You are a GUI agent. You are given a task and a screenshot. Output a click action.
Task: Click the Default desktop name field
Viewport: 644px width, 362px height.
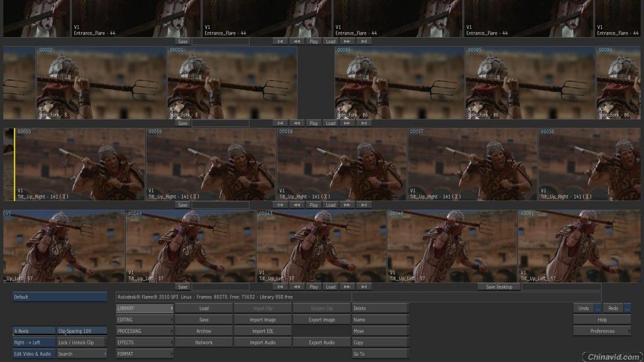tap(60, 297)
